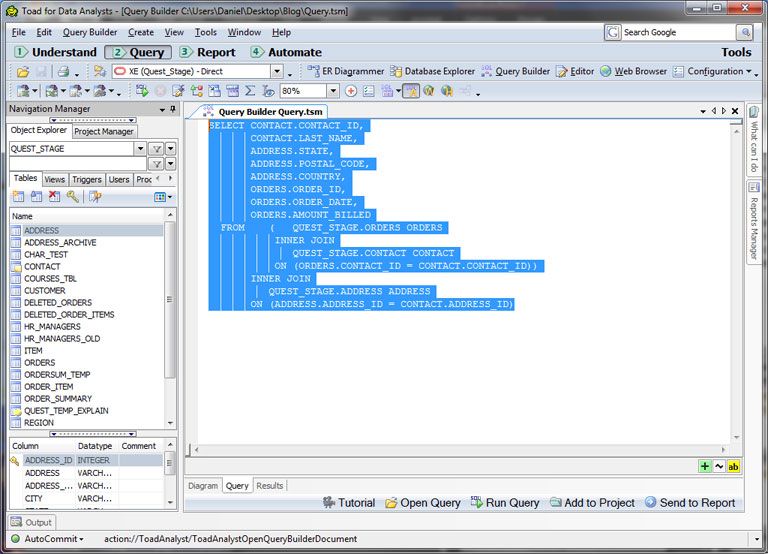The height and width of the screenshot is (554, 768).
Task: Open the connection dropdown showing XE (Quest_Stage)
Action: [277, 72]
